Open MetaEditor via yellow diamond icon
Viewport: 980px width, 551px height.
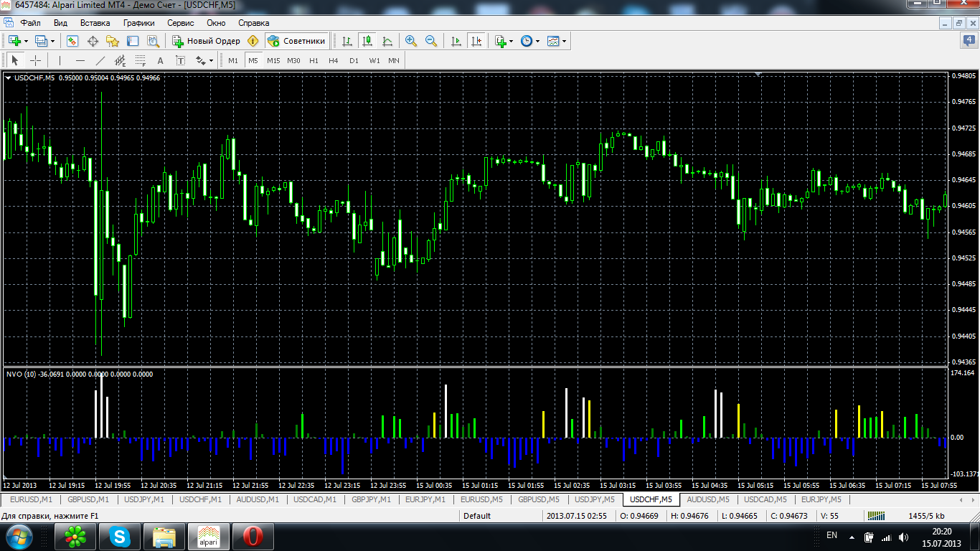pos(253,41)
